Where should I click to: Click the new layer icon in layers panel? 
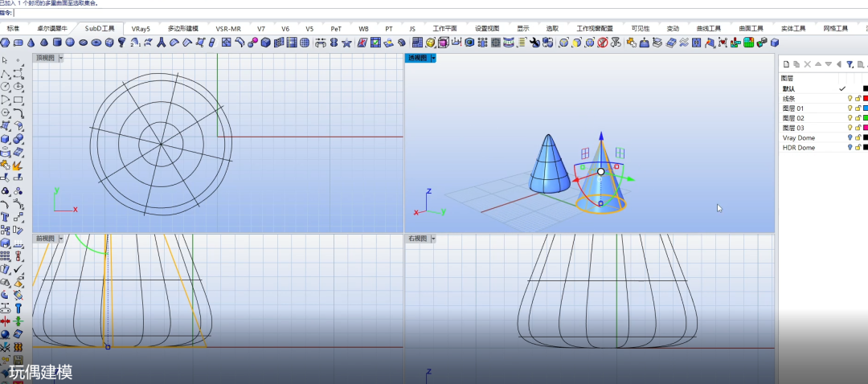[x=786, y=64]
